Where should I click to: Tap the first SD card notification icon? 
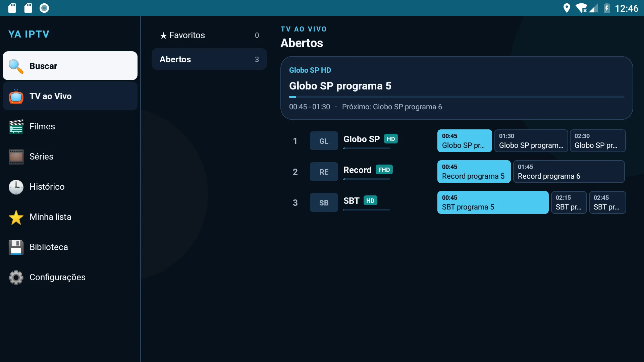(x=12, y=8)
